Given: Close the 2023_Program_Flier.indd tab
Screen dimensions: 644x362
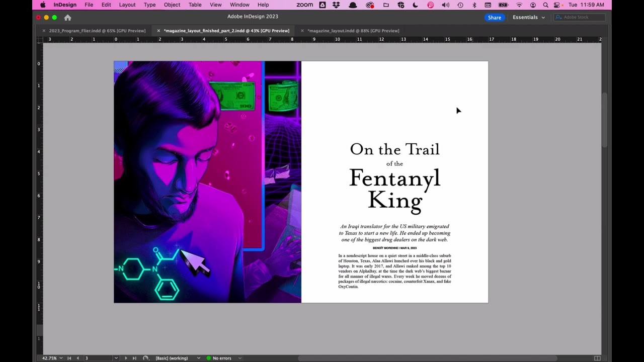Looking at the screenshot, I should tap(44, 31).
